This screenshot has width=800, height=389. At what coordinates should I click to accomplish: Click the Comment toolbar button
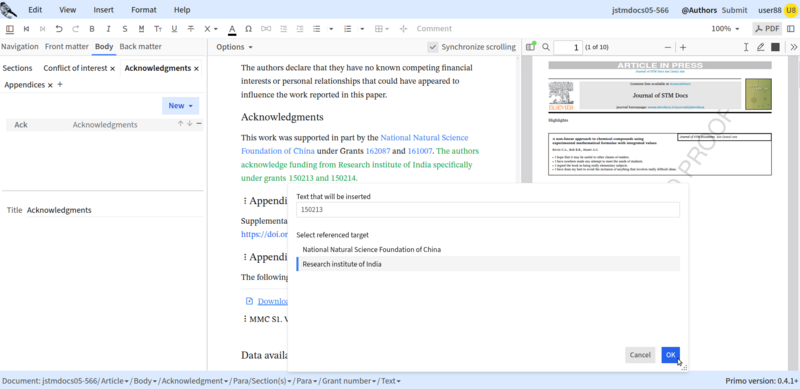point(434,29)
